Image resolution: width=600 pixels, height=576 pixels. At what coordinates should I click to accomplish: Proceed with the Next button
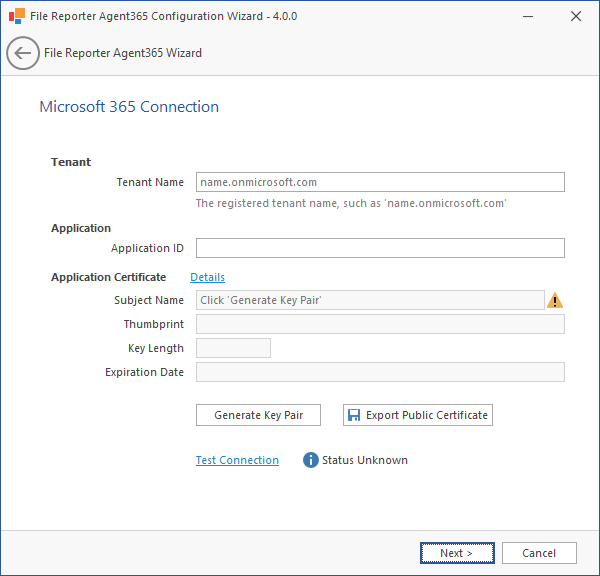pos(456,553)
